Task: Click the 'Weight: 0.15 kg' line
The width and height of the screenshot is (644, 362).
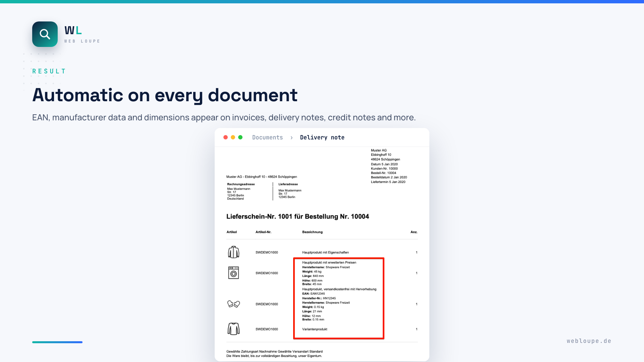Action: click(313, 307)
